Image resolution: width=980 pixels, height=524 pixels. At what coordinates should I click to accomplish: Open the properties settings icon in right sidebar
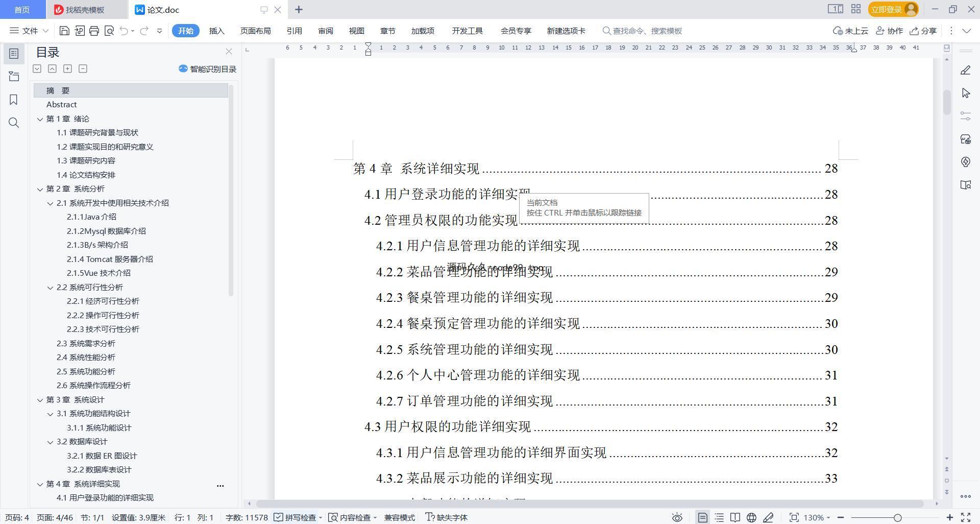[x=965, y=116]
